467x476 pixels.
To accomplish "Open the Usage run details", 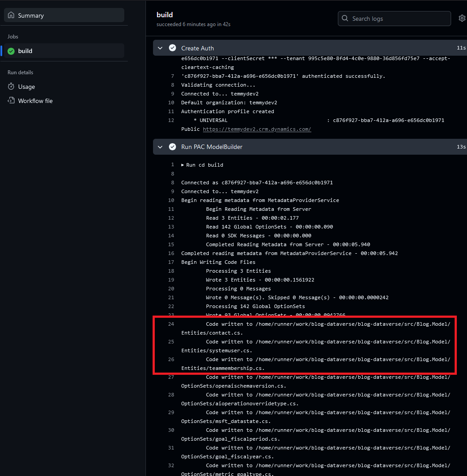I will [27, 87].
